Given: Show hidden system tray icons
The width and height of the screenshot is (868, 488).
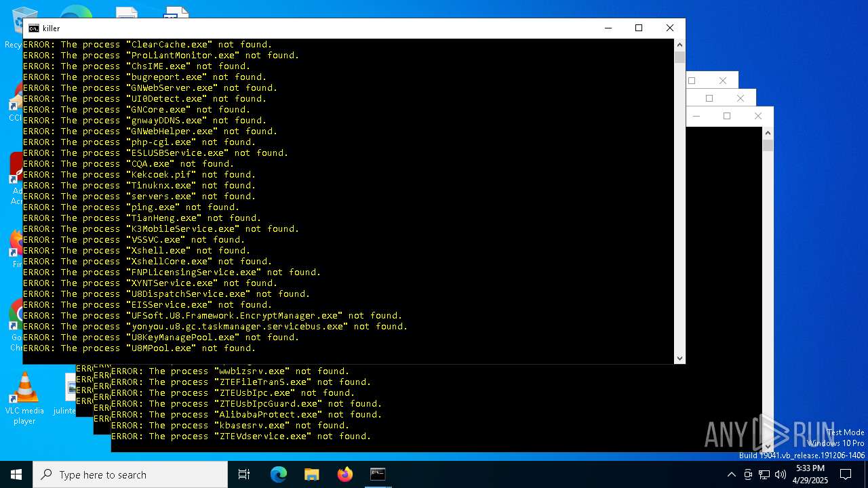Looking at the screenshot, I should pos(731,474).
